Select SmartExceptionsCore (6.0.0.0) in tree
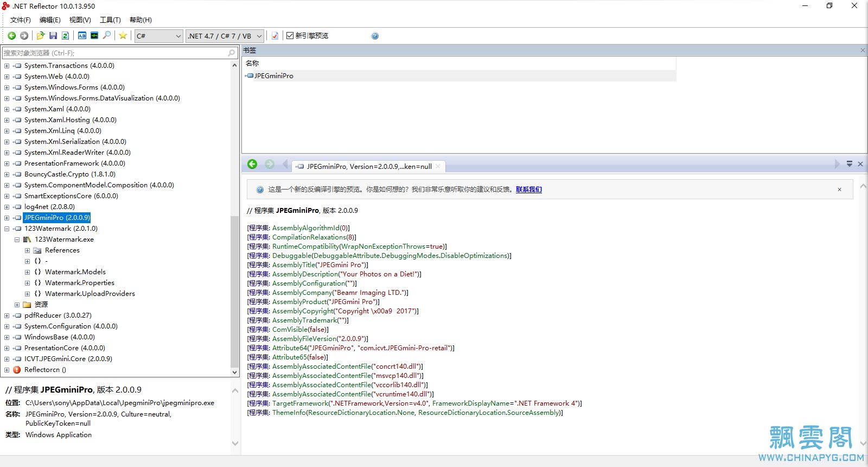Viewport: 868px width, 467px height. click(71, 196)
